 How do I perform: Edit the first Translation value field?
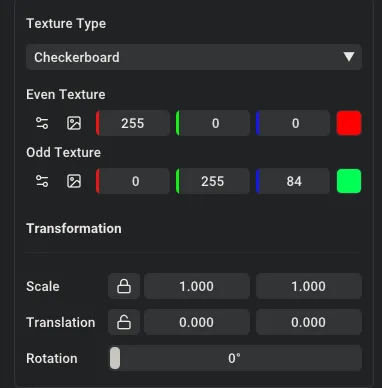click(197, 322)
